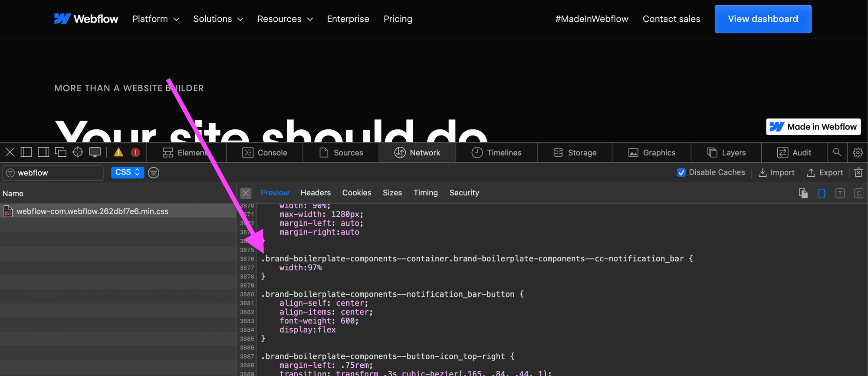Viewport: 868px width, 376px height.
Task: Open the Headers detail tab
Action: (316, 192)
